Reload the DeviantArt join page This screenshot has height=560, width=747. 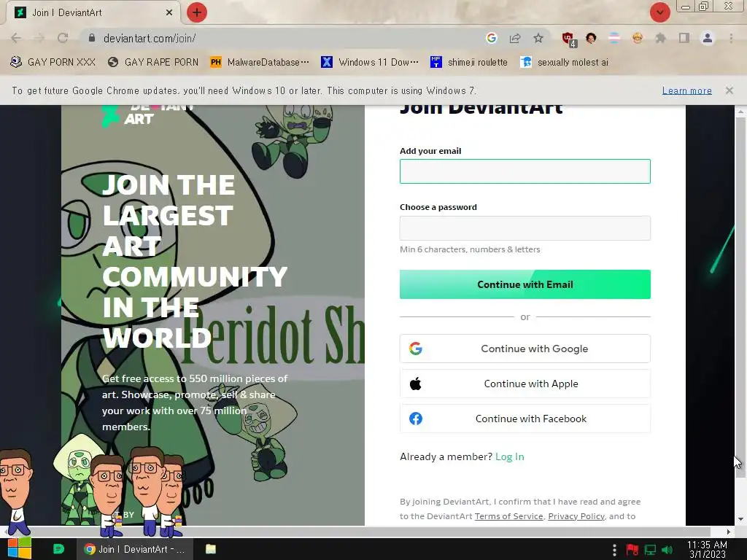coord(63,38)
